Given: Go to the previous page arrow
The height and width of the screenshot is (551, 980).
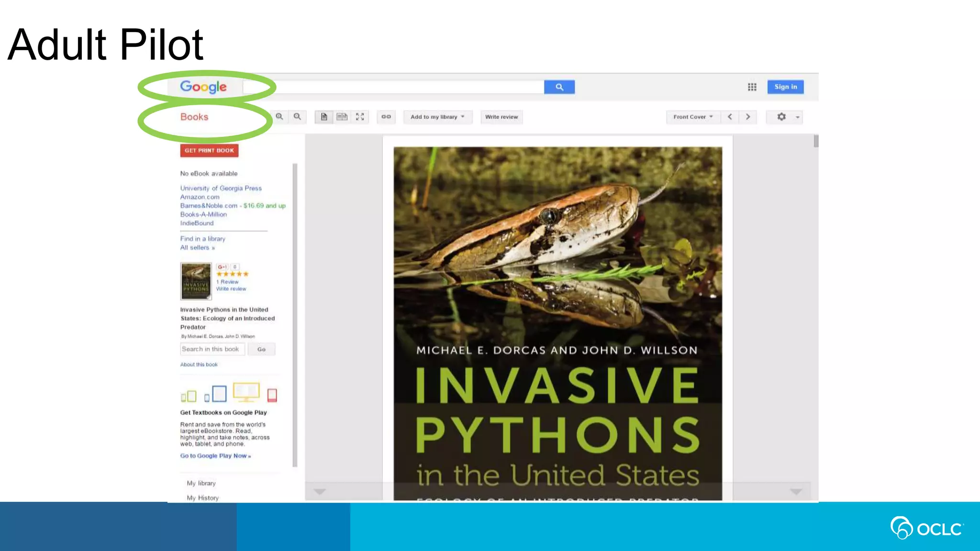Looking at the screenshot, I should (730, 117).
